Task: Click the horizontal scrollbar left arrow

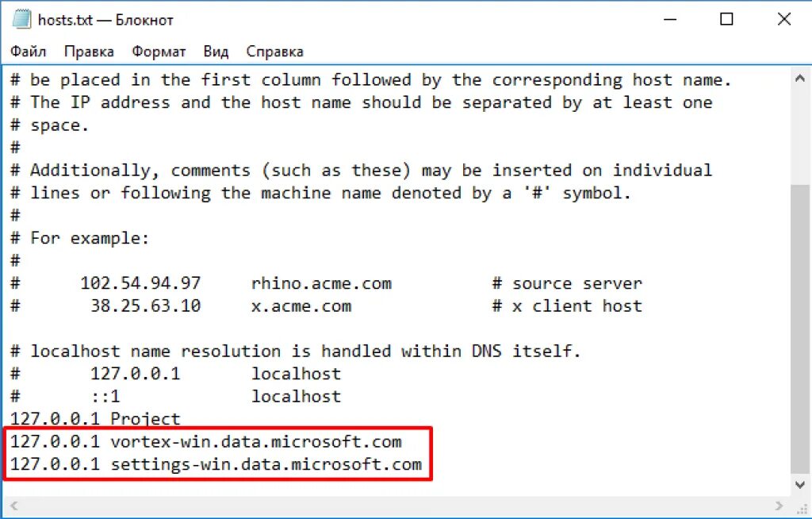Action: tap(13, 506)
